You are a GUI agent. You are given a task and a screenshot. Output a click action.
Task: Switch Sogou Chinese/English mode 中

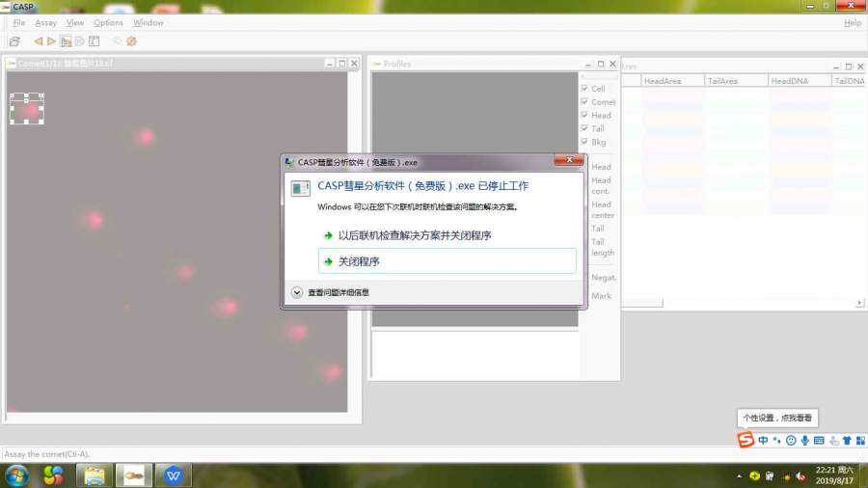pos(764,441)
